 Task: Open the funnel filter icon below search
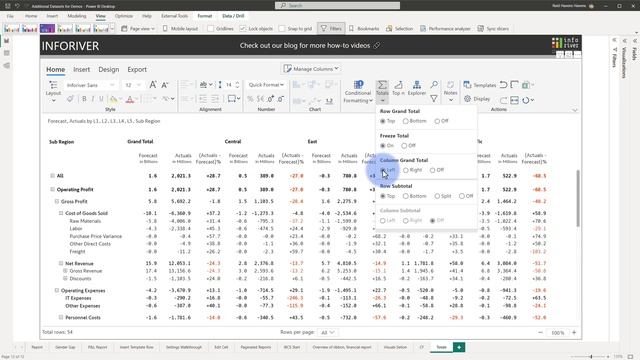coord(434,98)
